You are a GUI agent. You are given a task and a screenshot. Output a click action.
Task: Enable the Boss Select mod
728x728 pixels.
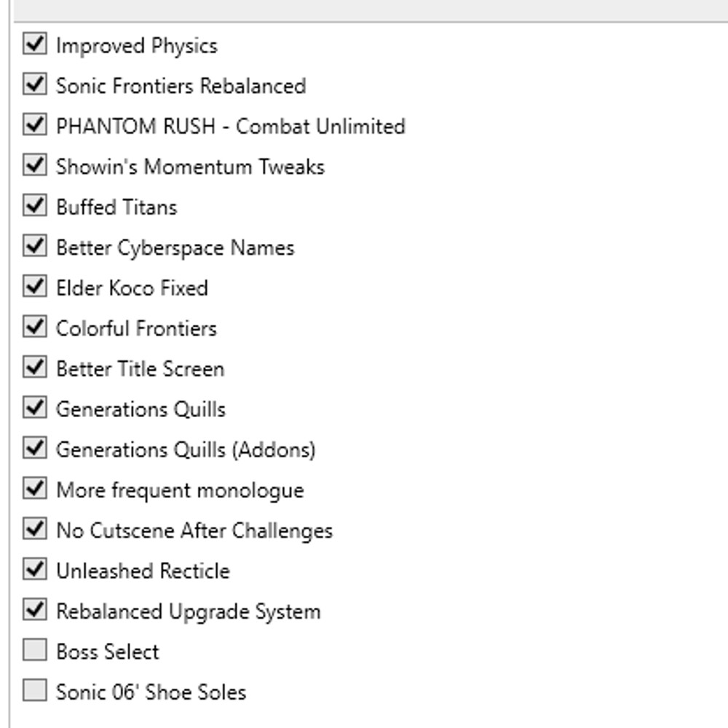point(33,652)
